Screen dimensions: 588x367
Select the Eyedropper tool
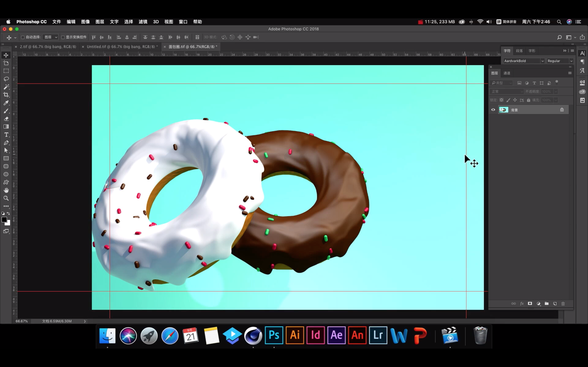coord(6,103)
